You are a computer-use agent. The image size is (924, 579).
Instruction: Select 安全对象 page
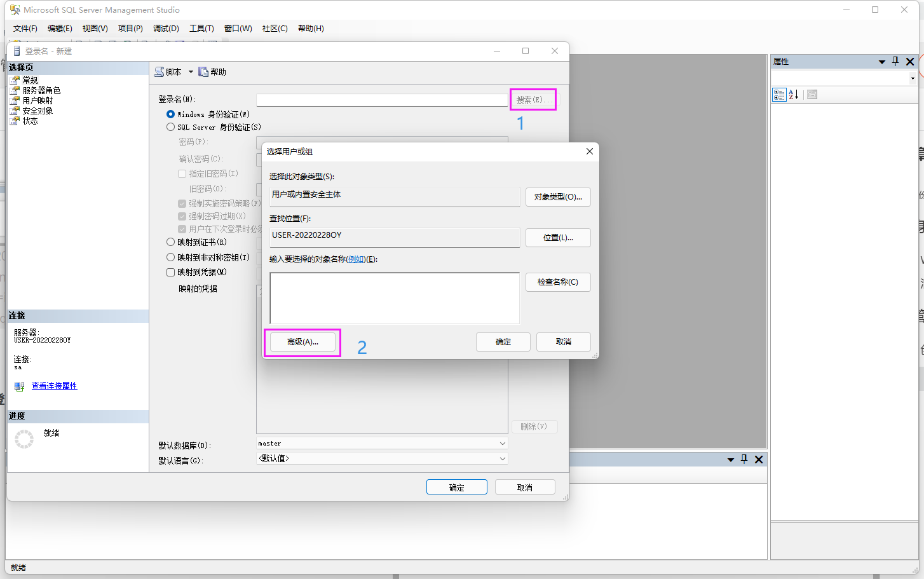click(x=37, y=111)
